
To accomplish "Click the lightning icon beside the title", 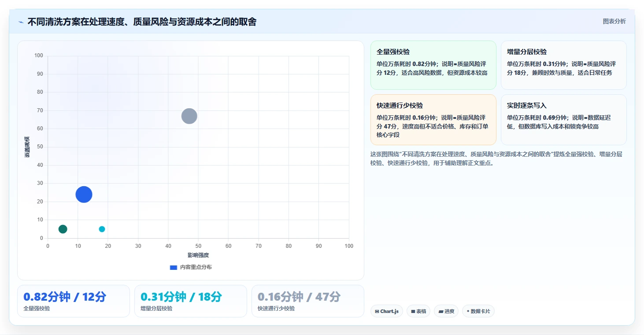I will (x=21, y=22).
